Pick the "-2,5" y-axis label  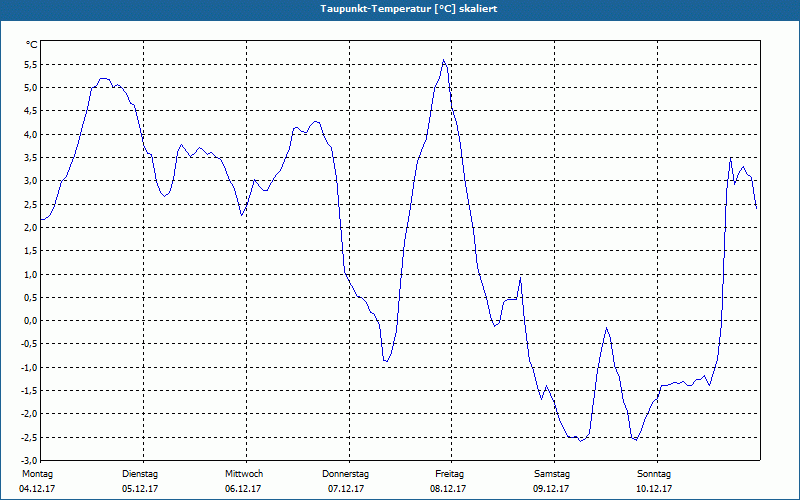click(x=29, y=437)
